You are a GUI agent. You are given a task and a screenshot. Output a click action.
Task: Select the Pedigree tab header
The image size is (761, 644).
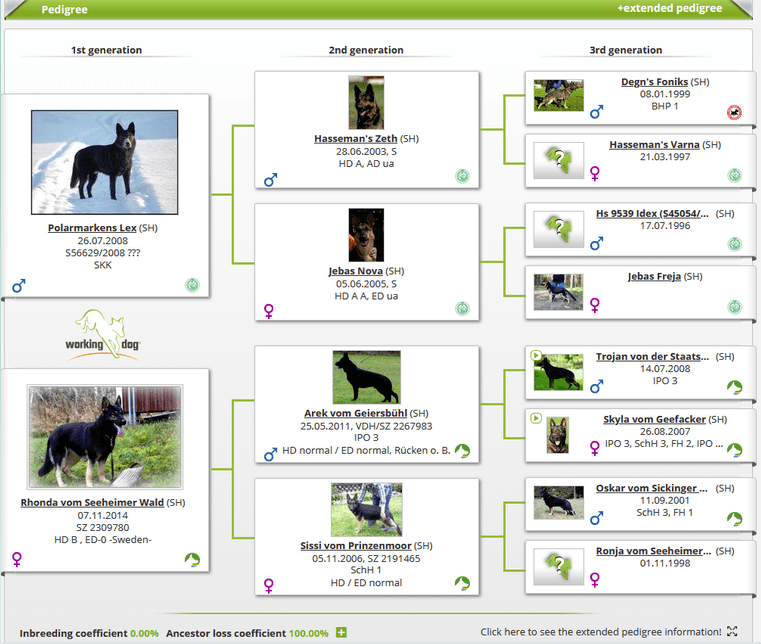(x=64, y=9)
